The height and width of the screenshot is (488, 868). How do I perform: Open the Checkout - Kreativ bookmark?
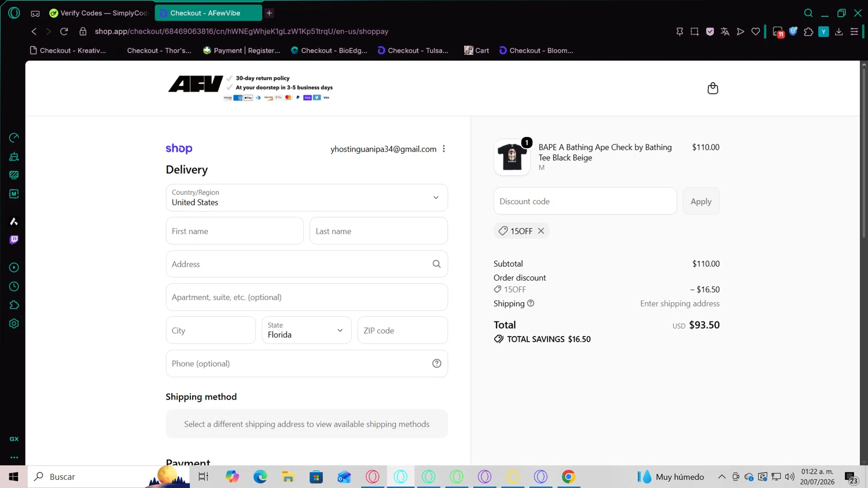[68, 50]
